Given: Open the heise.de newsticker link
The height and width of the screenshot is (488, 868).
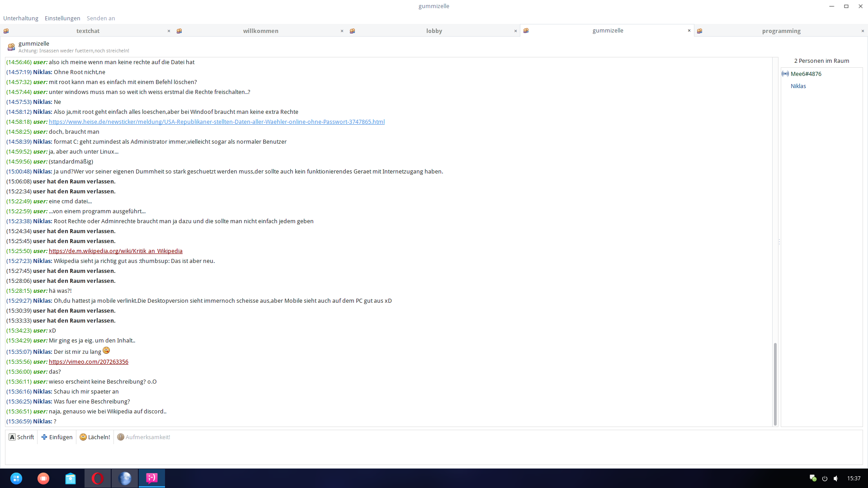Looking at the screenshot, I should point(217,122).
